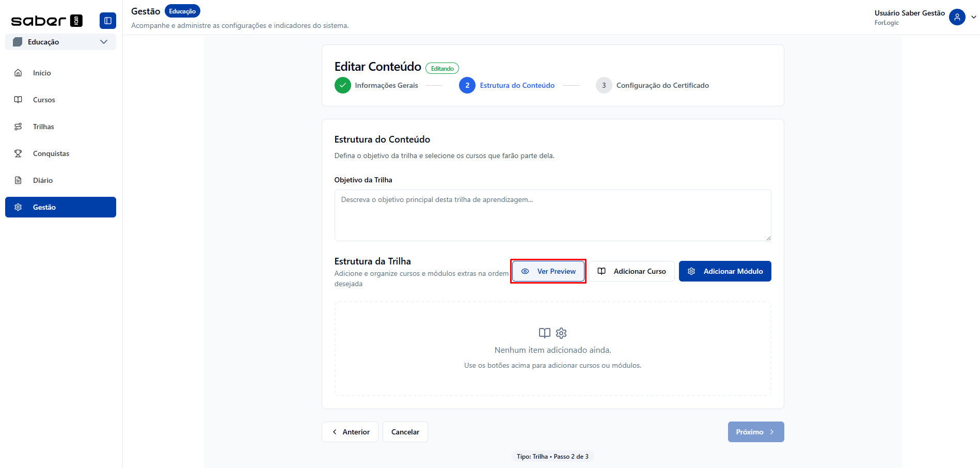Go back with the Anterior button
The image size is (980, 468).
[350, 432]
